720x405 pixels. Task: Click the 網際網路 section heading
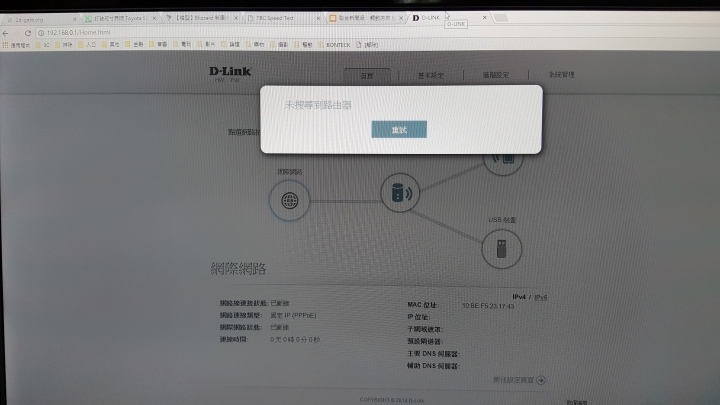pyautogui.click(x=238, y=269)
